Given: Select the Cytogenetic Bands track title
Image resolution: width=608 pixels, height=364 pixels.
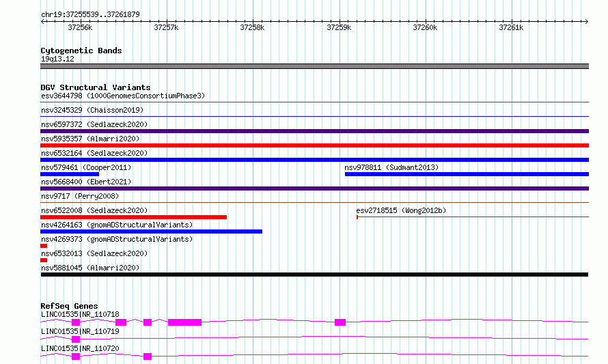Looking at the screenshot, I should click(81, 51).
